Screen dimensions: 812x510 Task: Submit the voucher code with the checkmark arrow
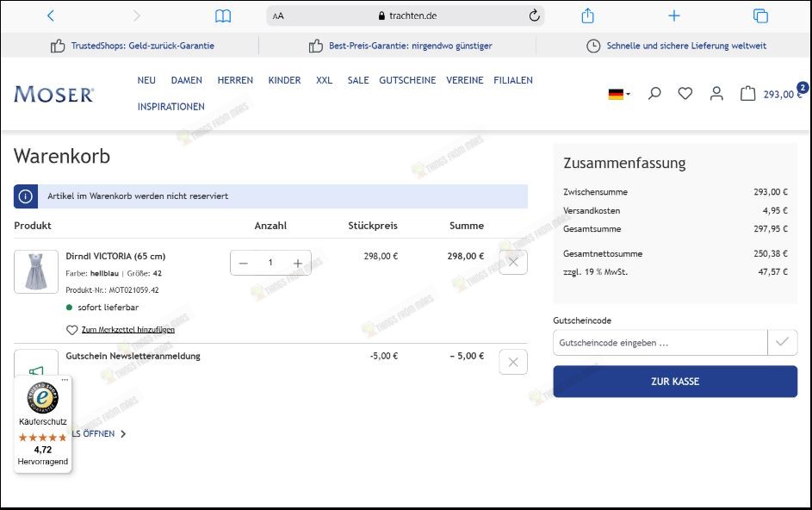click(x=782, y=342)
